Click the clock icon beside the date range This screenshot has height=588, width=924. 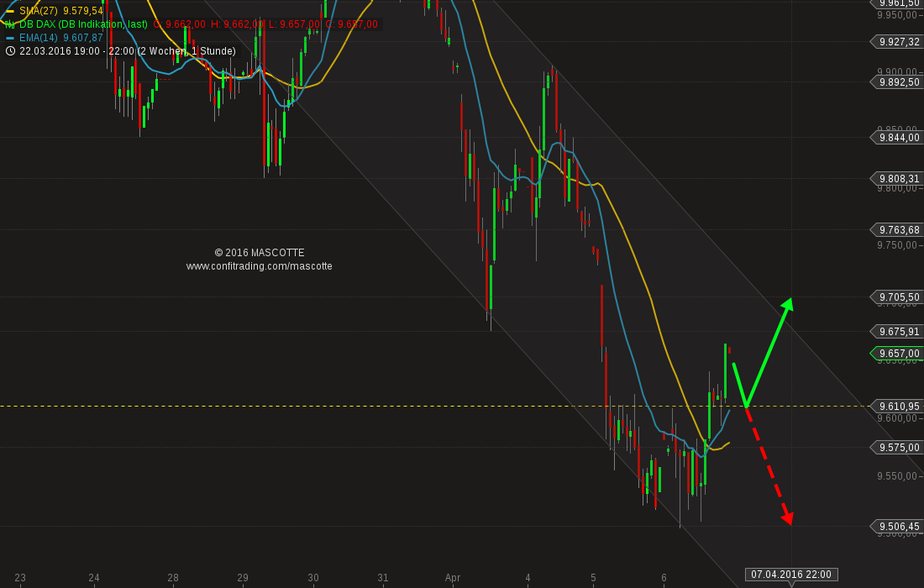10,51
